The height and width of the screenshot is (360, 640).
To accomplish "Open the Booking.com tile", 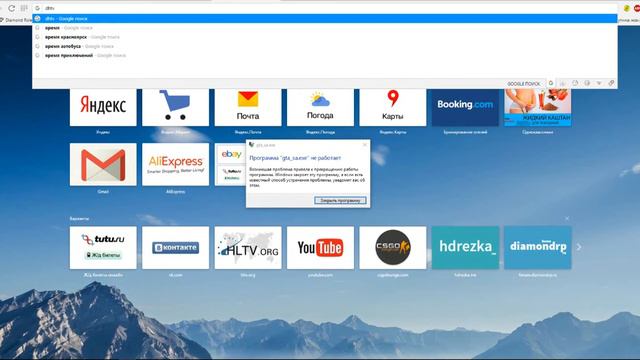I will [x=465, y=107].
